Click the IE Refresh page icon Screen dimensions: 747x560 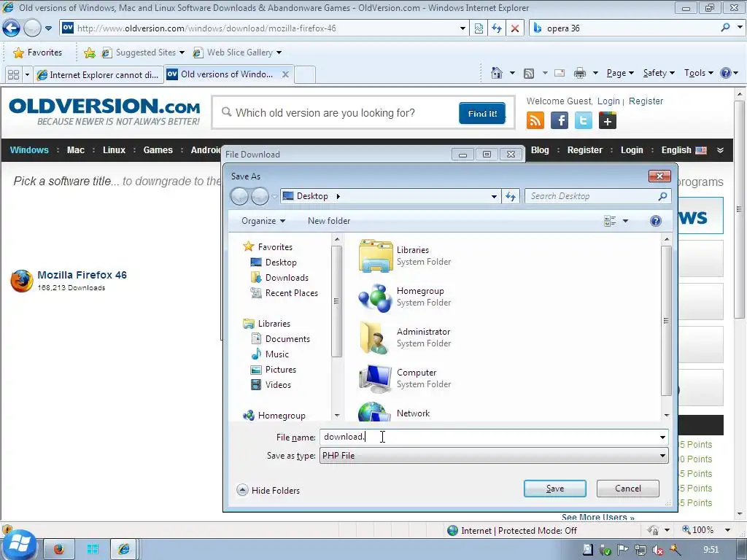pyautogui.click(x=496, y=28)
